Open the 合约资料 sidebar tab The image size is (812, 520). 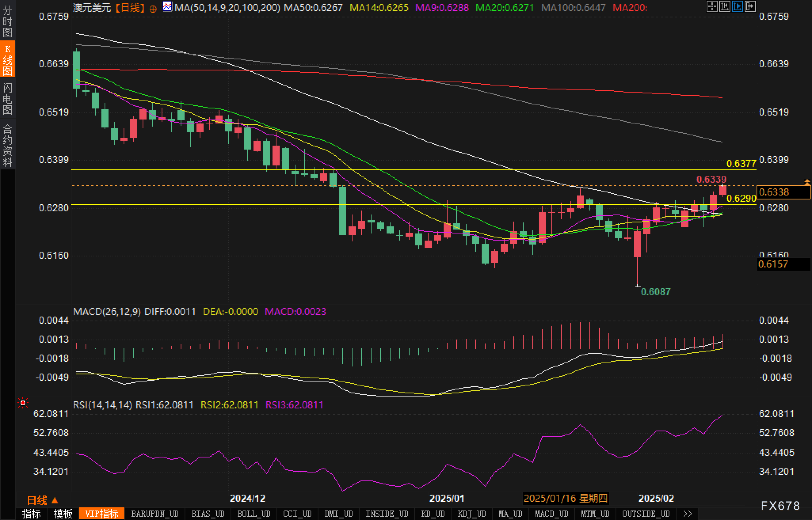(8, 145)
